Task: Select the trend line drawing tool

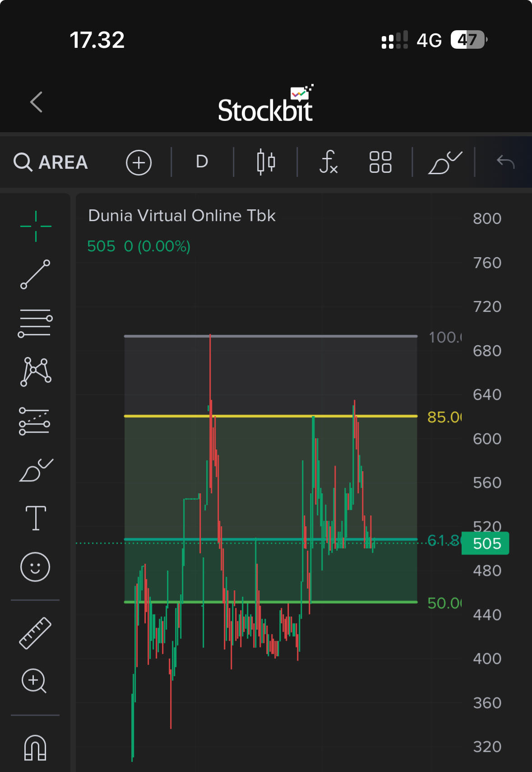Action: (35, 274)
